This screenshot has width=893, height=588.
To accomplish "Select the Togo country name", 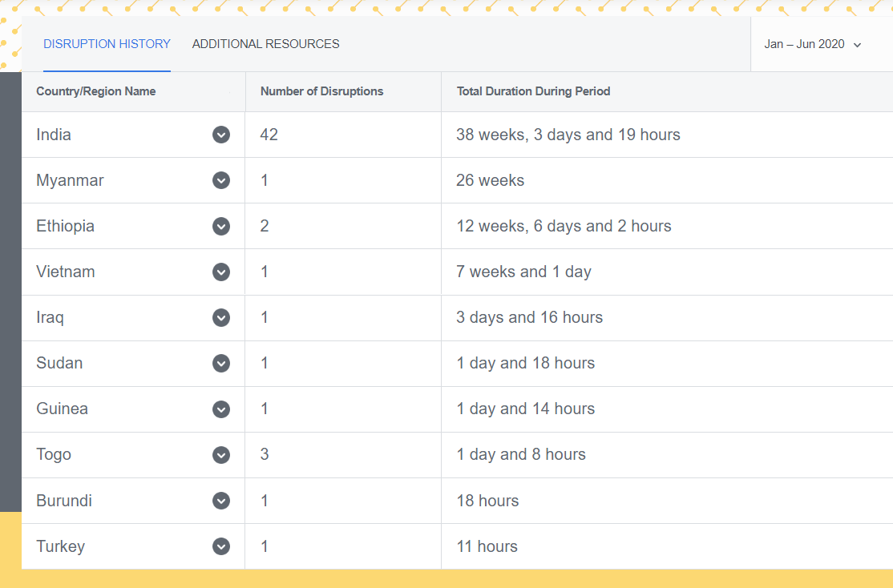I will click(x=54, y=455).
